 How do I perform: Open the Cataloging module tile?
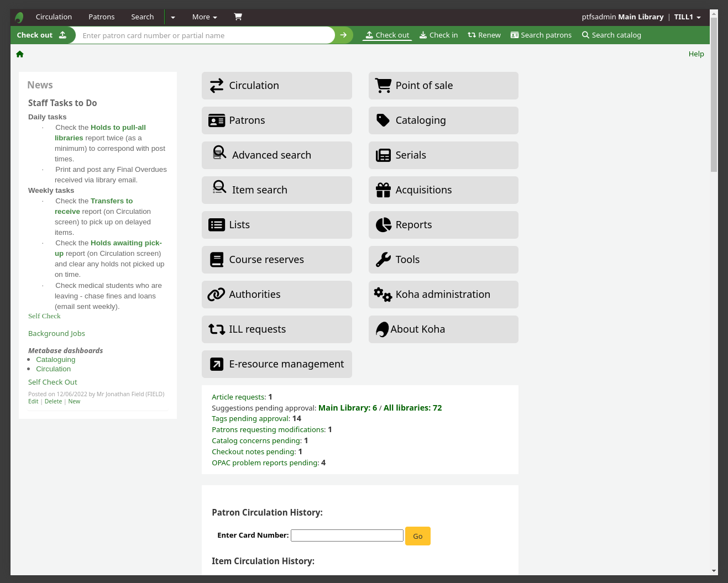click(443, 120)
